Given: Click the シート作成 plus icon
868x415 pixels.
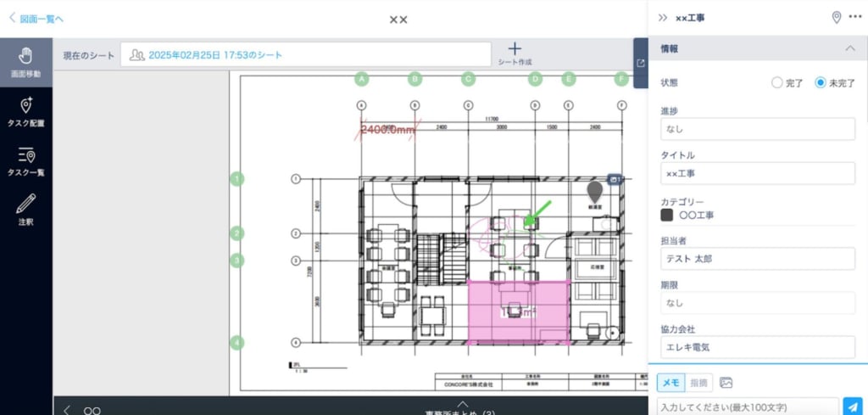Looking at the screenshot, I should click(514, 49).
